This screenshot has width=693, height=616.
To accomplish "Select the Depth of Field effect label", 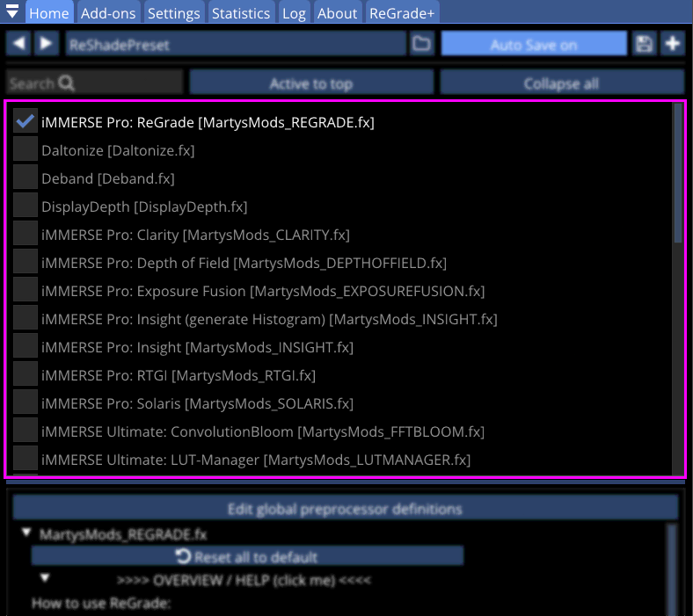I will tap(244, 263).
